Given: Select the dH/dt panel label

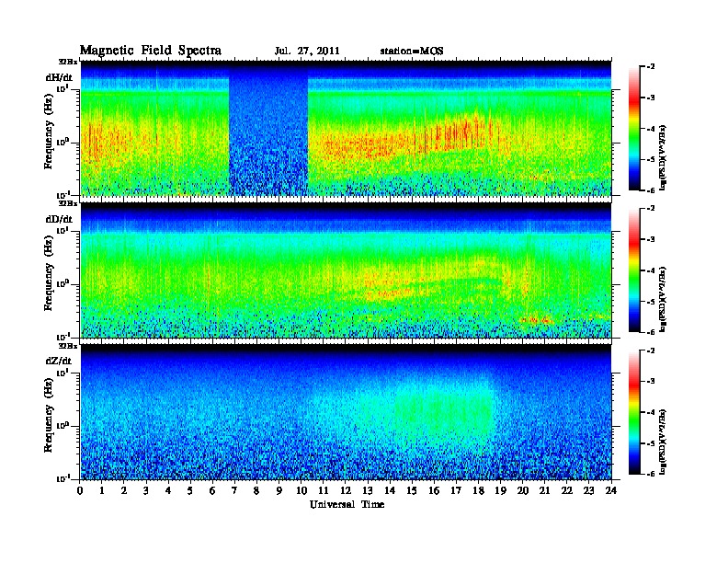Looking at the screenshot, I should click(x=59, y=78).
